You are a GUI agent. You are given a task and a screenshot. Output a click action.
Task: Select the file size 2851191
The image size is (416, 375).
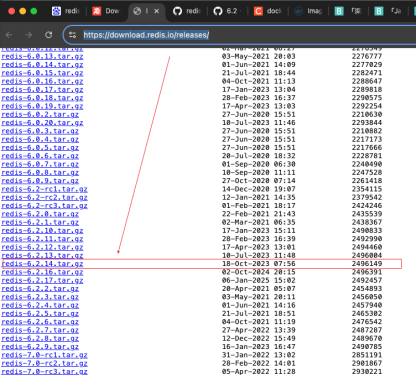coord(367,355)
